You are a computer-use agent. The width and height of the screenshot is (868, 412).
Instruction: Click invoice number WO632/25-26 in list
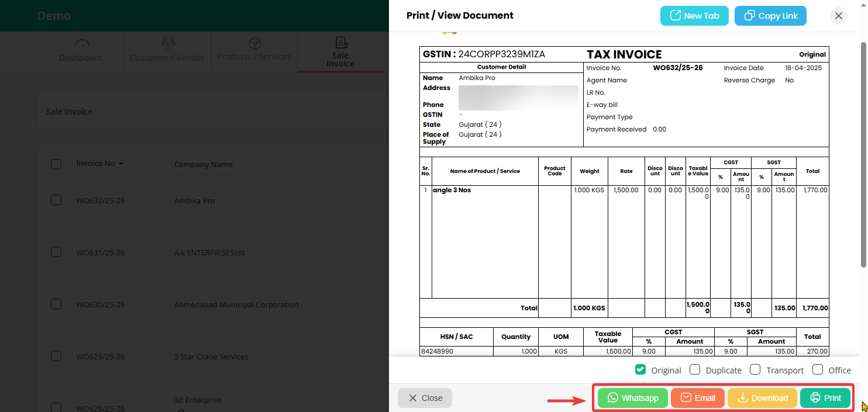[x=101, y=200]
